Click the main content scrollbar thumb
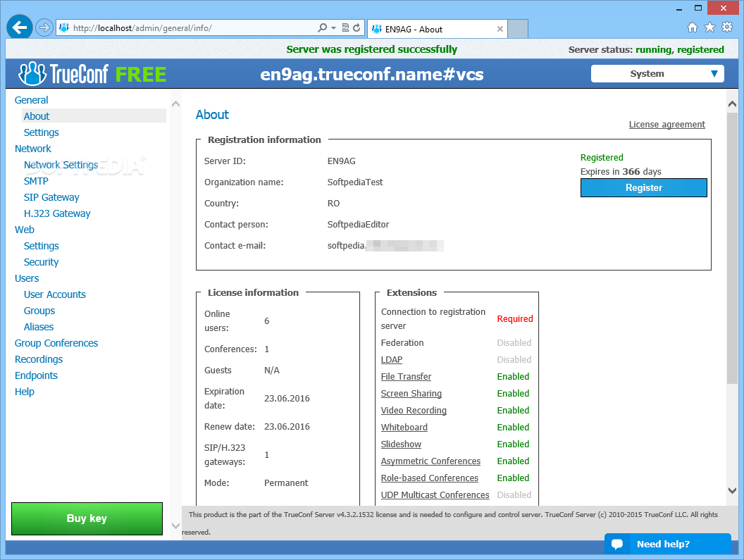This screenshot has height=560, width=744. 732,248
